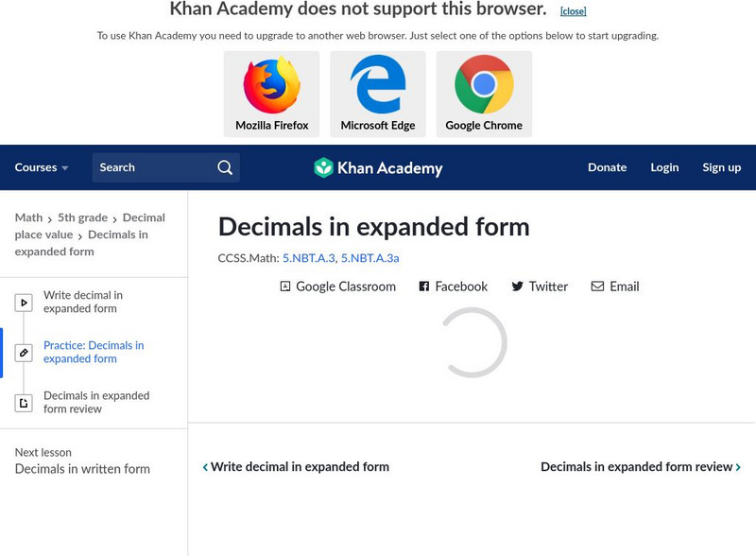Share this lesson on Facebook

453,287
